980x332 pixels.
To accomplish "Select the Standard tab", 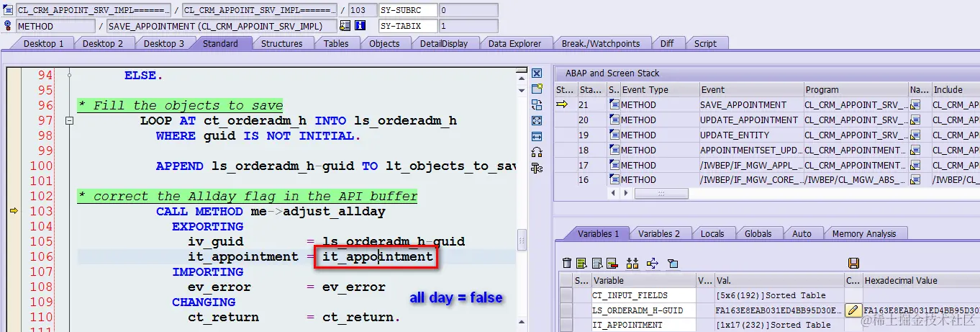I will click(x=220, y=43).
